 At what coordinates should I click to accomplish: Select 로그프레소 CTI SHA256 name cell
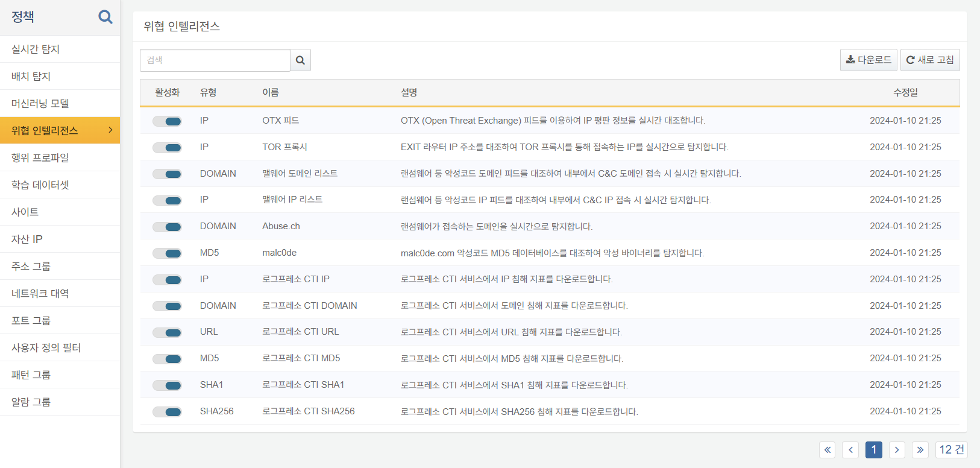click(309, 411)
